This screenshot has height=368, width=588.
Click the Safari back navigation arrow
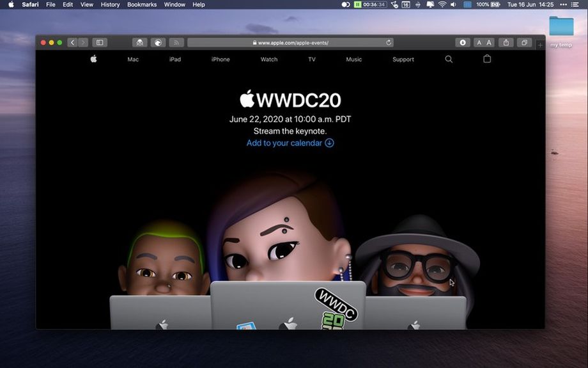pyautogui.click(x=72, y=43)
